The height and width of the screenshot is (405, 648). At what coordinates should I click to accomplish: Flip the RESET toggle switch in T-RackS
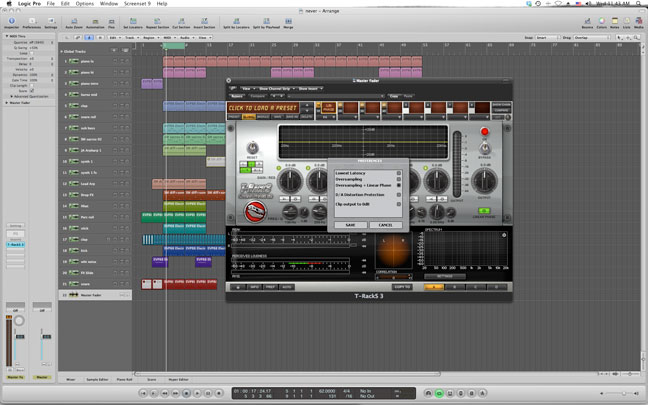coord(252,148)
